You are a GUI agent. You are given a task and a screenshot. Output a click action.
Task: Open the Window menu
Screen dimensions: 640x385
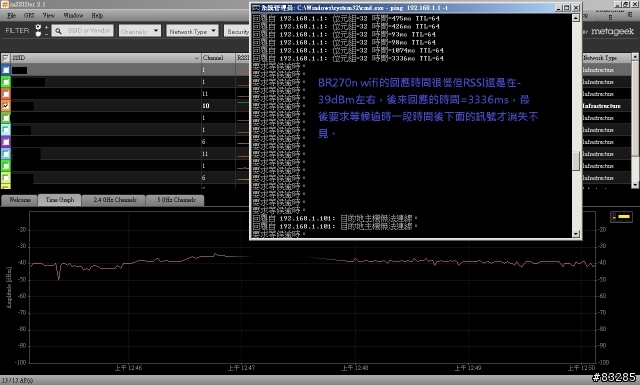pyautogui.click(x=73, y=16)
